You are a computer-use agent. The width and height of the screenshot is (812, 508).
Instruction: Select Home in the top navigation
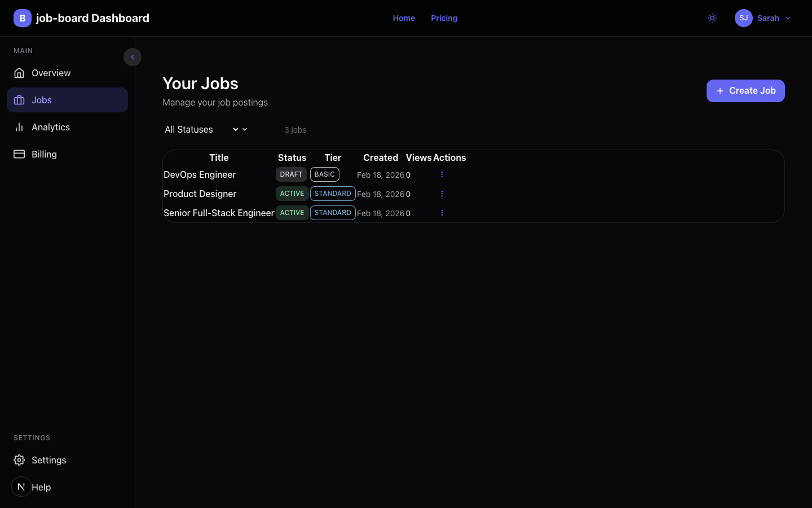[404, 18]
